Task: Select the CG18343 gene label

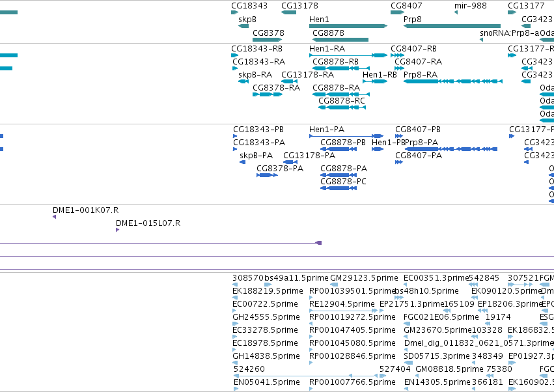Action: tap(249, 6)
